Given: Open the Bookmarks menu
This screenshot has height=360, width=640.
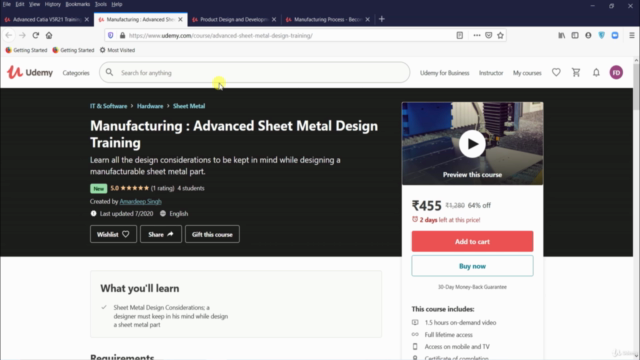Looking at the screenshot, I should point(78,4).
